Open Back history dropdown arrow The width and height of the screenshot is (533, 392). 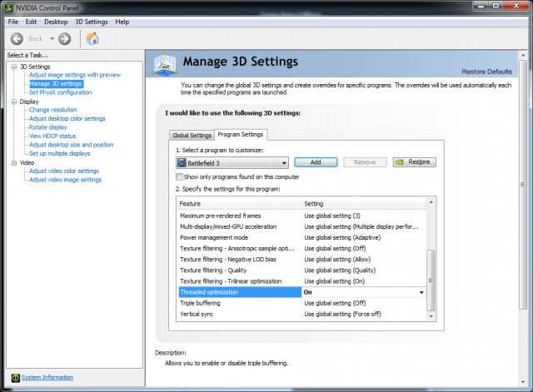point(52,39)
